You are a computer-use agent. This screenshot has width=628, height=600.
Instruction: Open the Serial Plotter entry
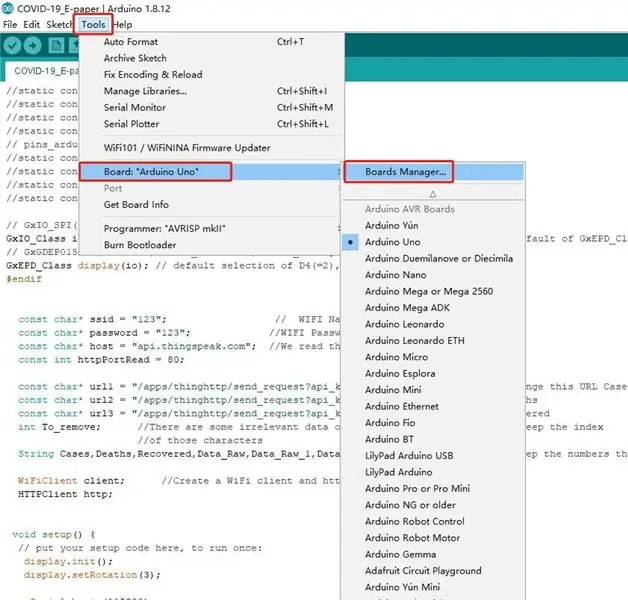point(211,124)
